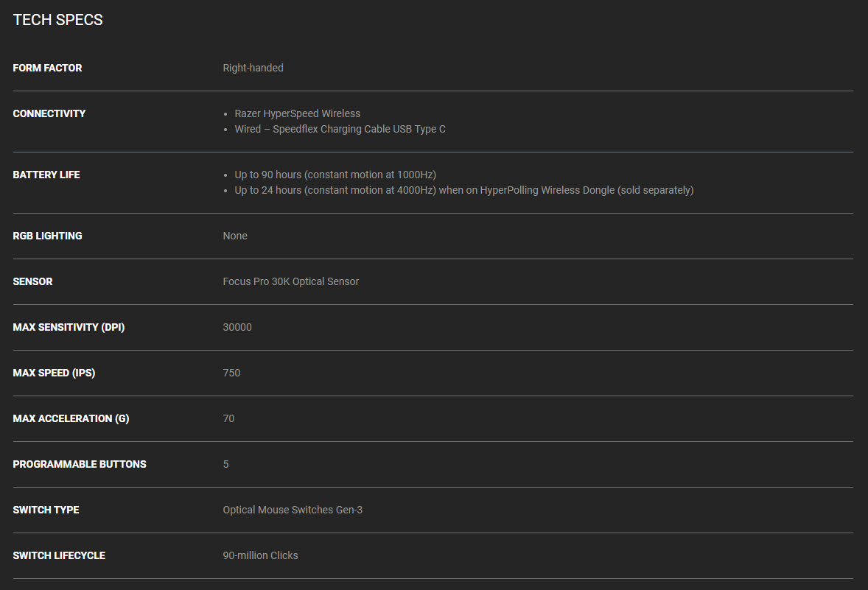The width and height of the screenshot is (868, 590).
Task: Click the 70 acceleration value
Action: [x=228, y=418]
